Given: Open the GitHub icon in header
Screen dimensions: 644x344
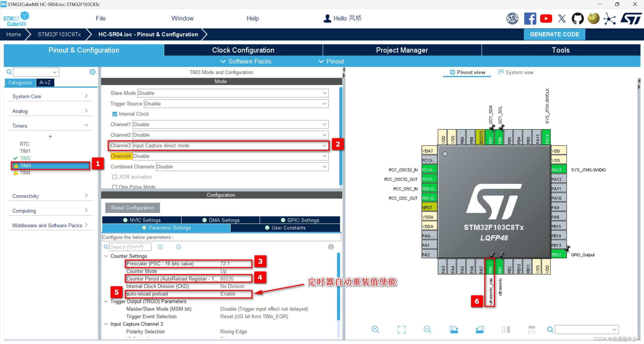Looking at the screenshot, I should pos(578,19).
